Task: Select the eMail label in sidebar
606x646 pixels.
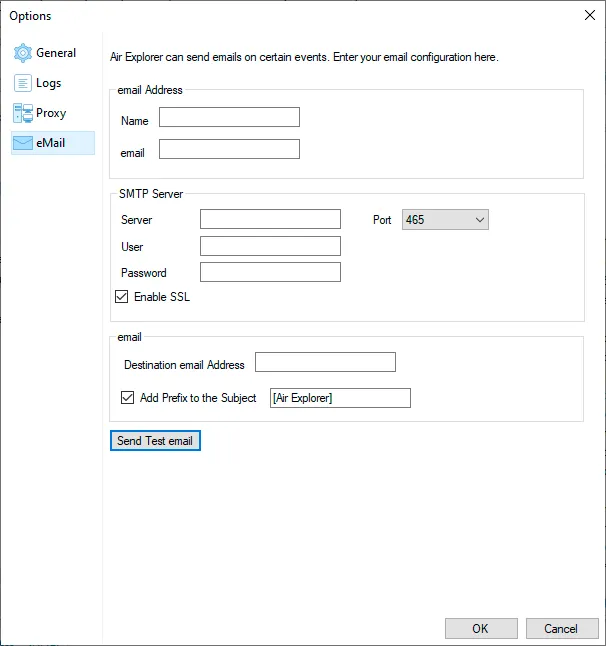Action: 51,143
